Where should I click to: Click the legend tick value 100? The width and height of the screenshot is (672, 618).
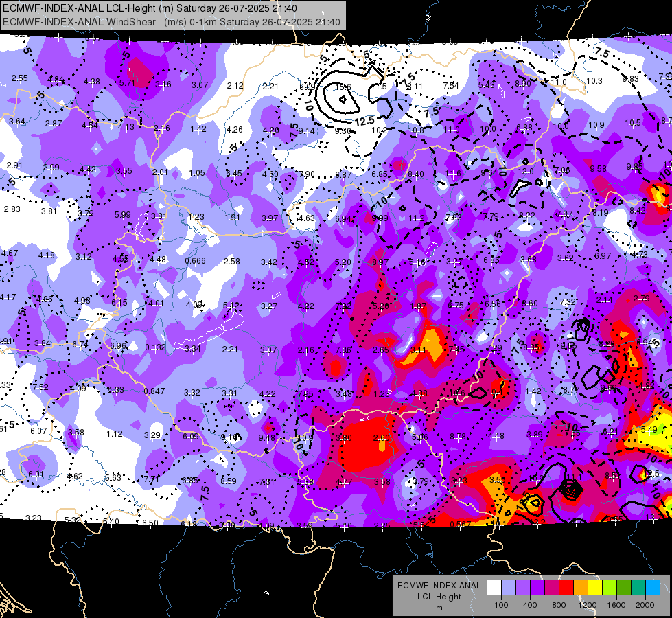pos(502,605)
